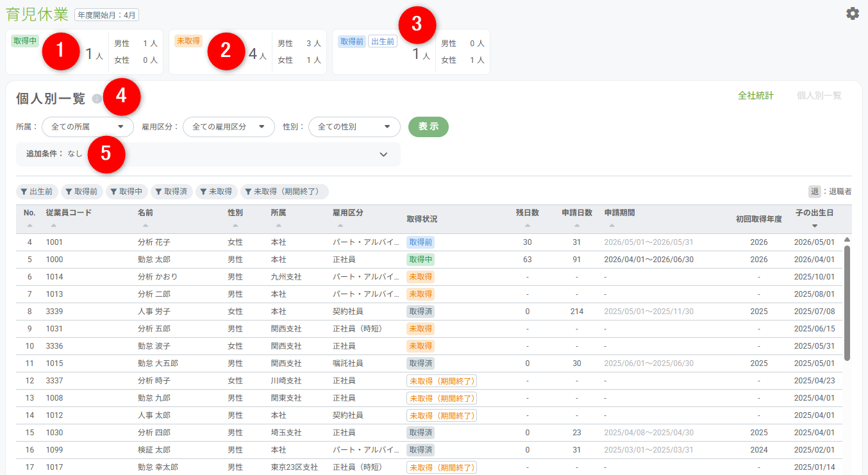The width and height of the screenshot is (868, 475).
Task: Click the birth date 2025/07/08
Action: tap(814, 312)
